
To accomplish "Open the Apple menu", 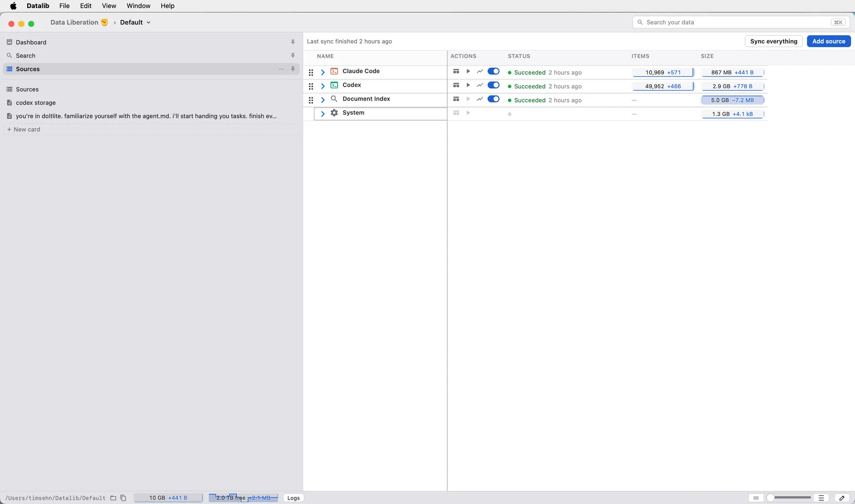I will tap(13, 6).
